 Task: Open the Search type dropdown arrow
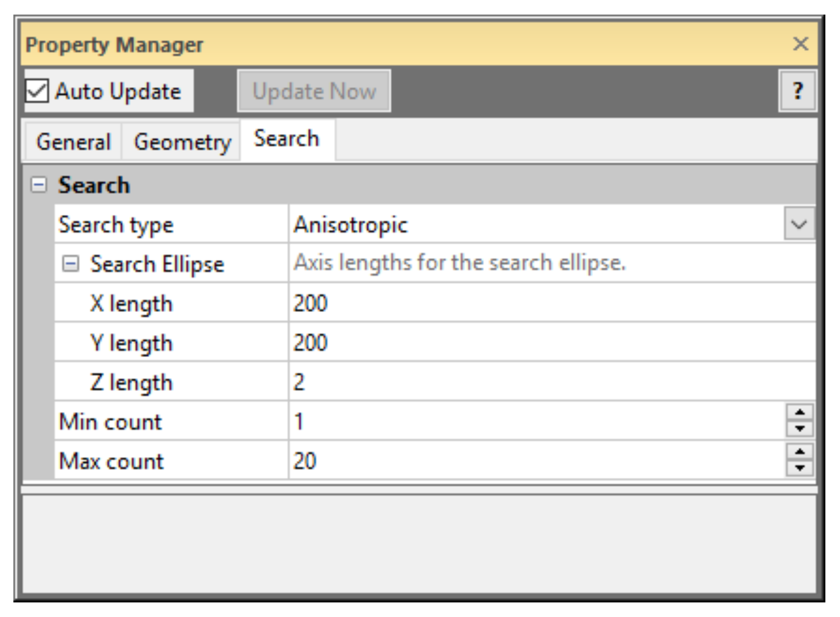coord(798,224)
